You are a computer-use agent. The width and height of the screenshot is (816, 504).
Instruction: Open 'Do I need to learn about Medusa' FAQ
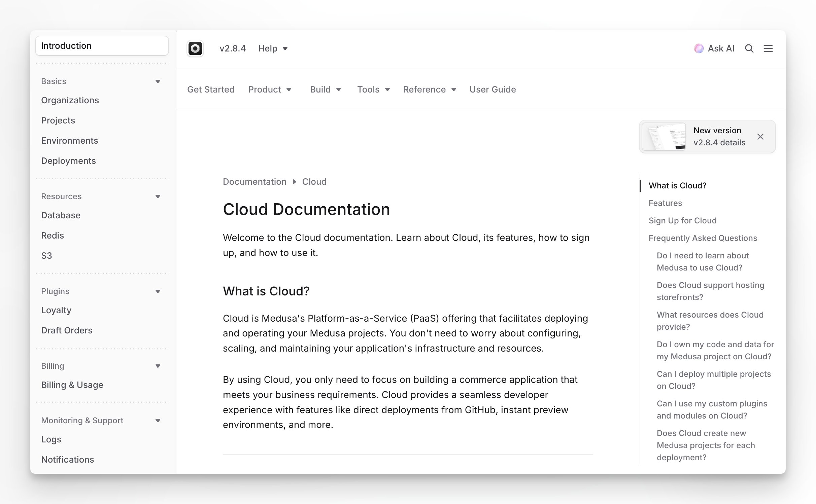[703, 262]
